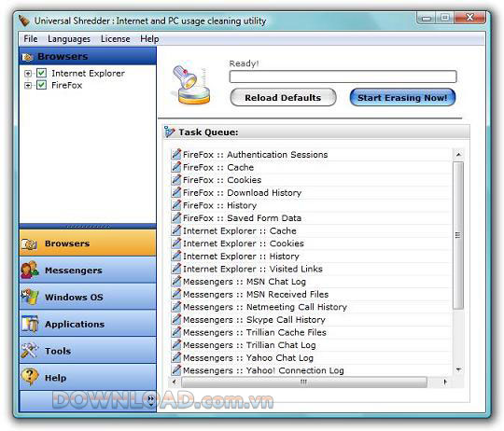This screenshot has width=504, height=431.
Task: Click pencil icon beside Netmeeting Call History
Action: [176, 307]
